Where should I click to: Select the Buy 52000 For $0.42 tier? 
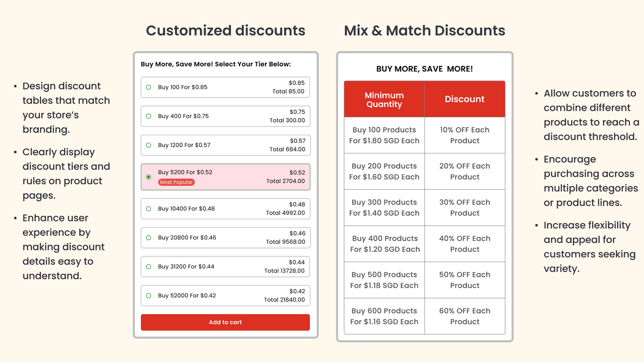[225, 296]
